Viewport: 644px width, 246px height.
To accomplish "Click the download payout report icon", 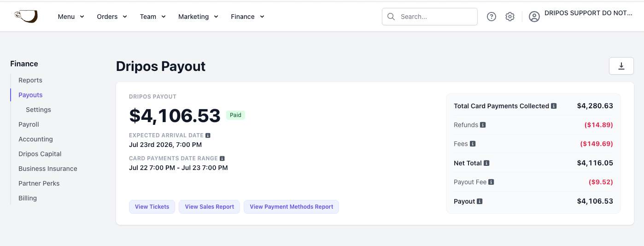I will (x=621, y=66).
